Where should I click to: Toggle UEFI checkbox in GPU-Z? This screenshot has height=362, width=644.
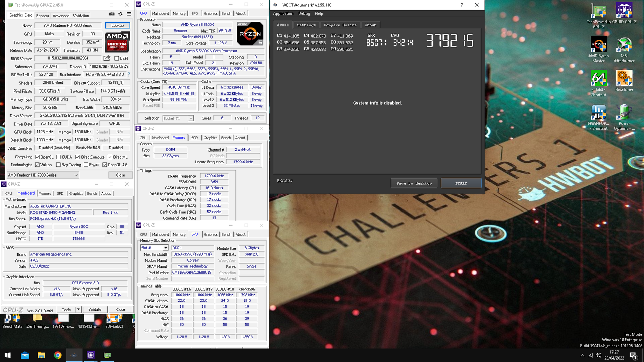coord(117,58)
